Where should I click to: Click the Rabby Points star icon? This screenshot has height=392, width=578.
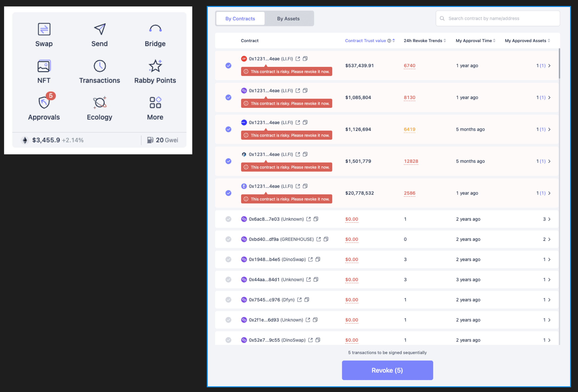[x=155, y=66]
